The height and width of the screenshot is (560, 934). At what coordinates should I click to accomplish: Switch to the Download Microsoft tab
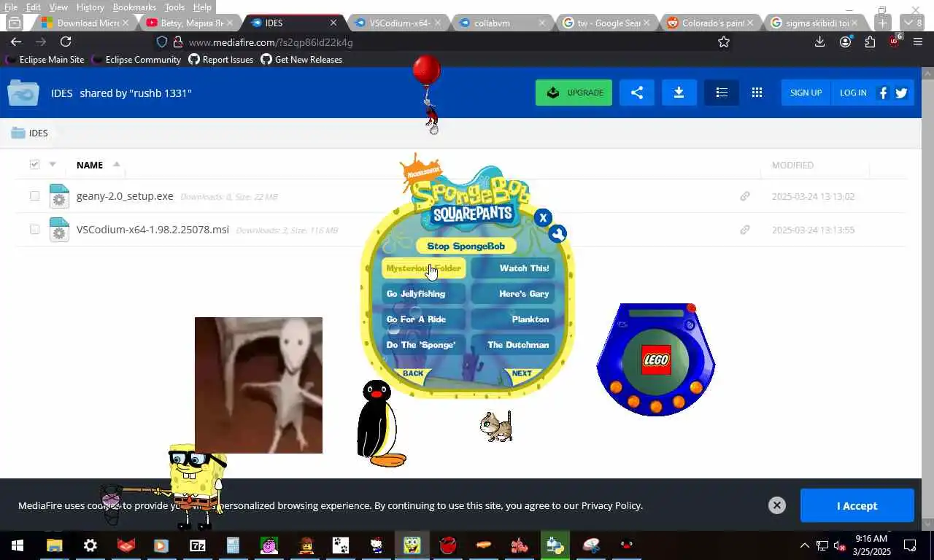pyautogui.click(x=85, y=23)
